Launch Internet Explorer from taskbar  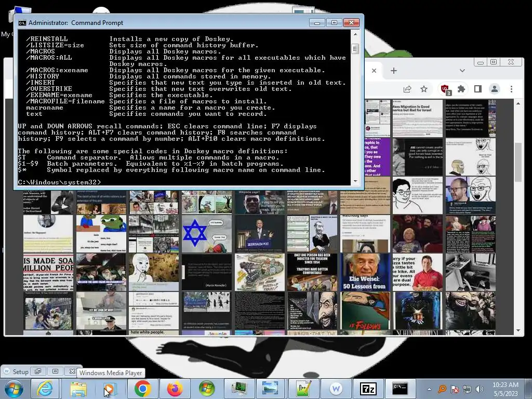(45, 389)
